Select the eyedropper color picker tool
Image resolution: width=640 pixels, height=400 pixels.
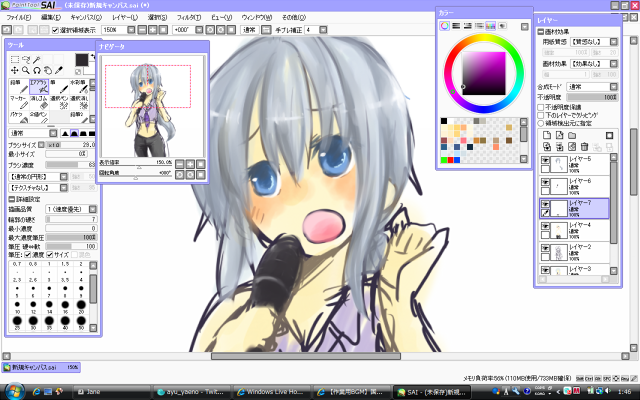(59, 70)
